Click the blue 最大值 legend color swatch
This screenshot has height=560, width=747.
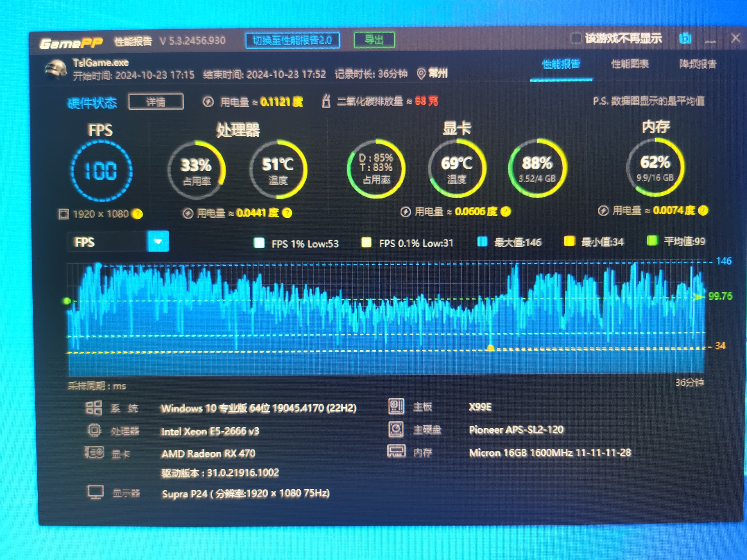[482, 242]
